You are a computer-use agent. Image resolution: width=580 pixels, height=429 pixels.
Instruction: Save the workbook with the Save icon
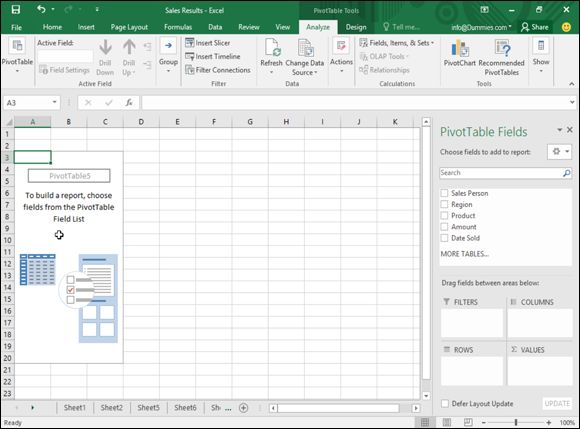click(x=16, y=10)
